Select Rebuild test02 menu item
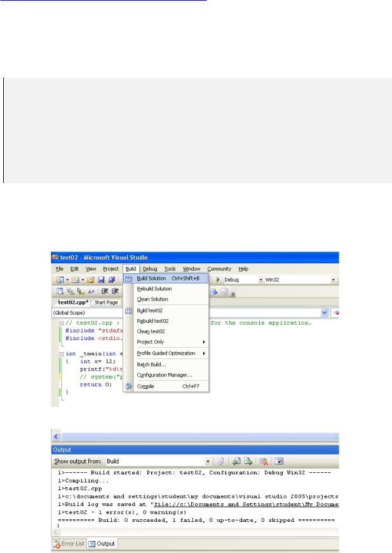The width and height of the screenshot is (392, 553). pos(166,321)
